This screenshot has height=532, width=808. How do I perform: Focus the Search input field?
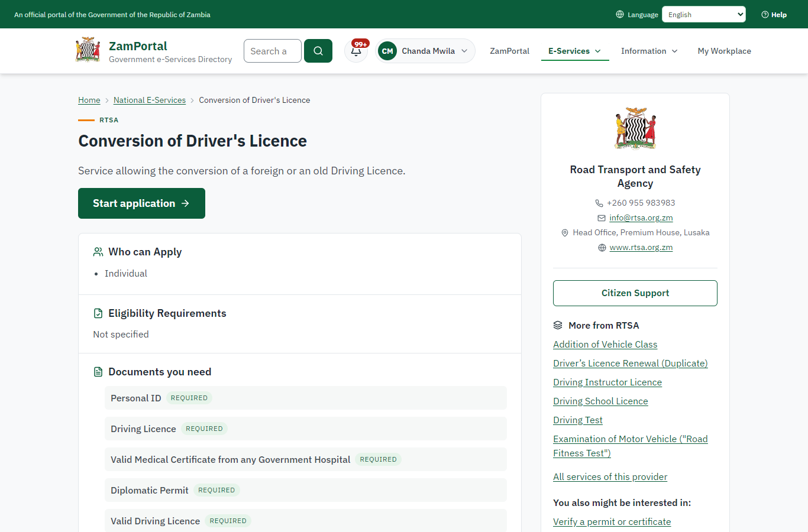point(273,51)
